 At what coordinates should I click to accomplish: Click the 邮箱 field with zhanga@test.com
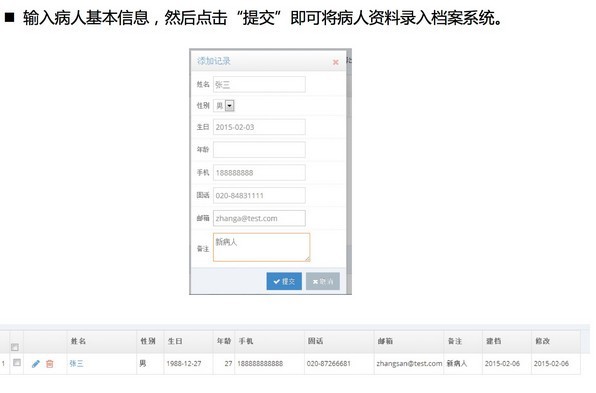[x=259, y=218]
